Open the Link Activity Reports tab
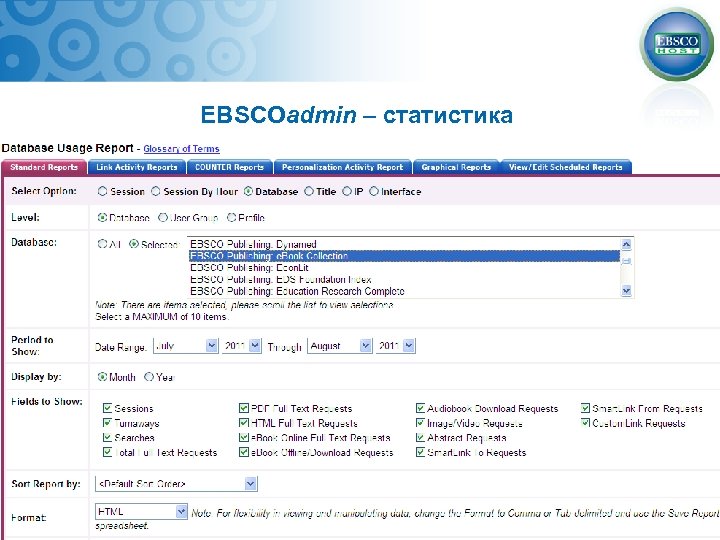This screenshot has height=540, width=720. (136, 167)
